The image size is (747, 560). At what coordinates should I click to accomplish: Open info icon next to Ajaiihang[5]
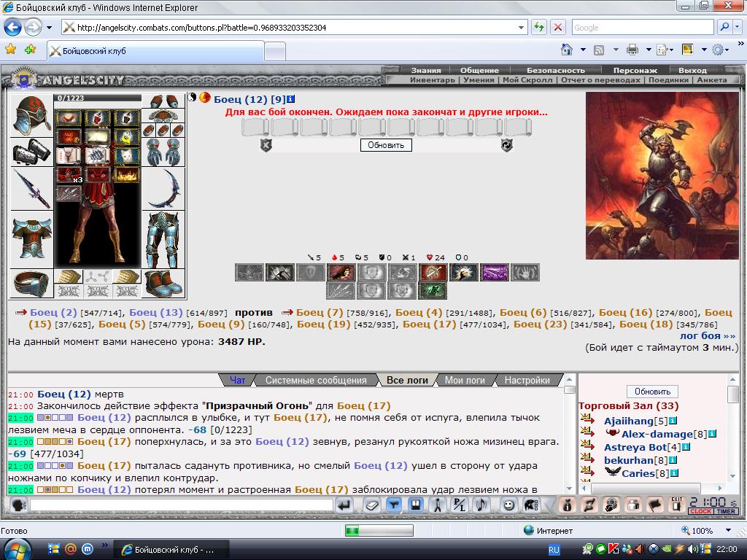coord(673,421)
